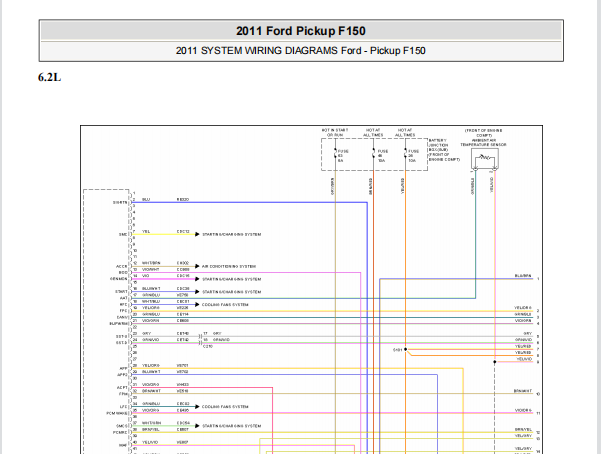
Task: Click 'HOT IN START OR RUN' label
Action: [x=335, y=133]
